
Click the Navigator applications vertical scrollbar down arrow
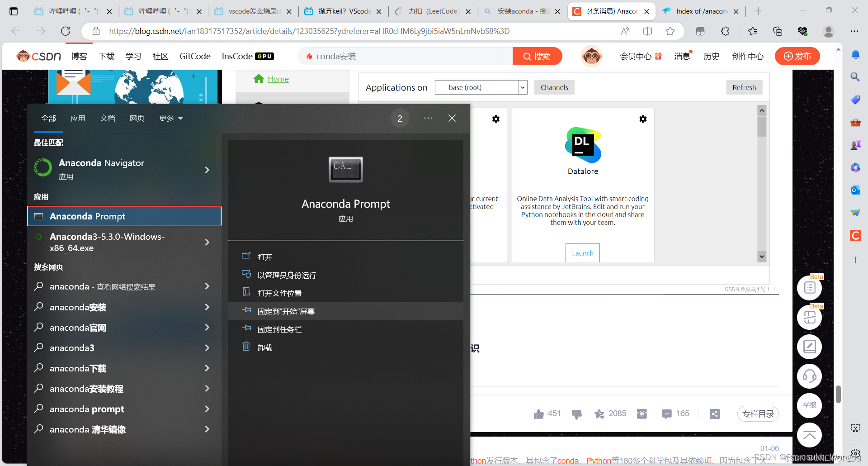click(x=762, y=257)
